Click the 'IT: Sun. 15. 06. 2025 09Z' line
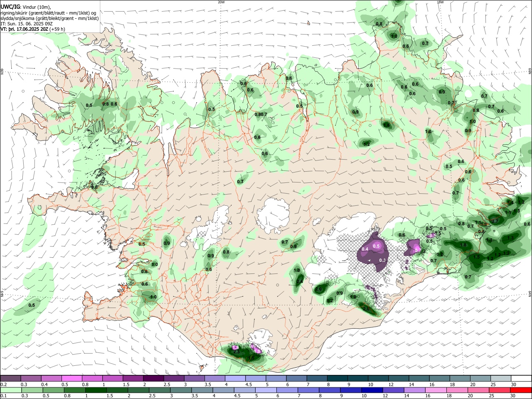This screenshot has height=399, width=532. tap(27, 24)
